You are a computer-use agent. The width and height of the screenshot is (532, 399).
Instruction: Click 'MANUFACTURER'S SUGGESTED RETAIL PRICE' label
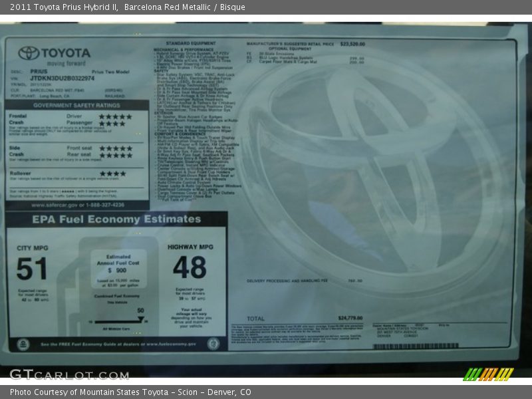(290, 44)
